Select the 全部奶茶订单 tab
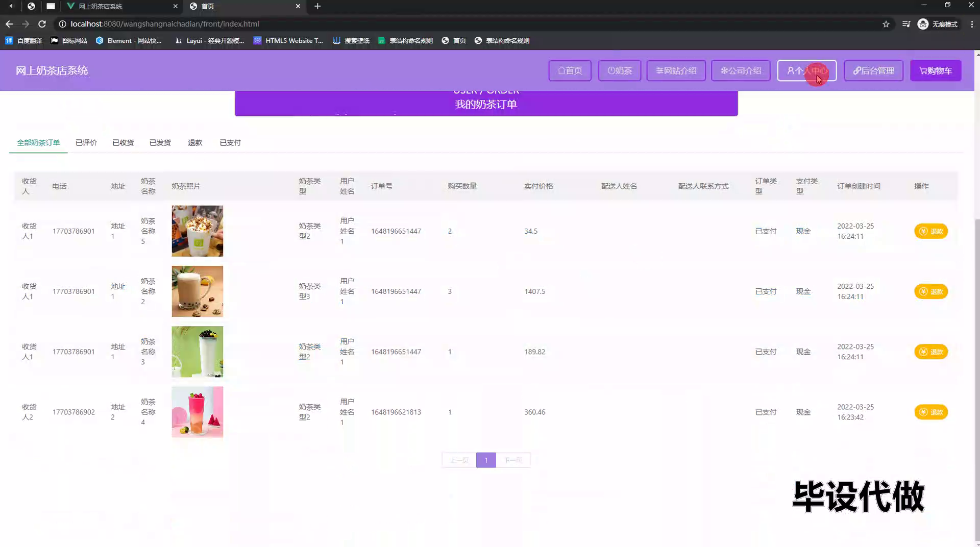The image size is (980, 547). coord(38,142)
